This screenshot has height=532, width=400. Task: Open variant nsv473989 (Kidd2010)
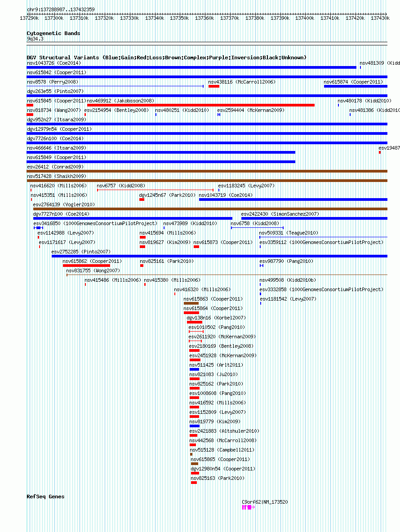190,224
